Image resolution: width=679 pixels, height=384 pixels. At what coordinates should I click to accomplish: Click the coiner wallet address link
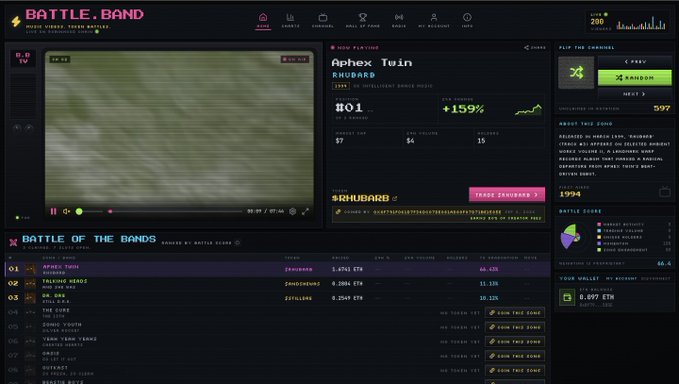tap(437, 212)
